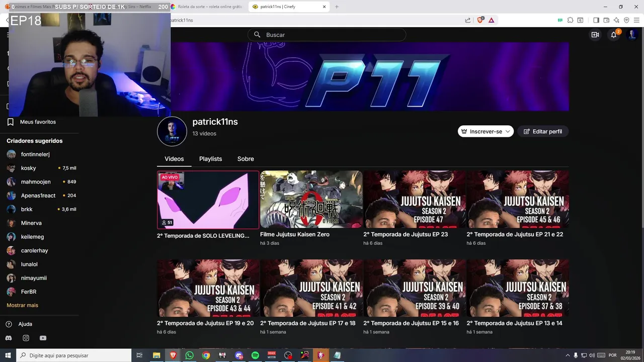Expand the Inscrever-se dropdown arrow
Viewport: 644px width, 362px height.
coord(508,131)
